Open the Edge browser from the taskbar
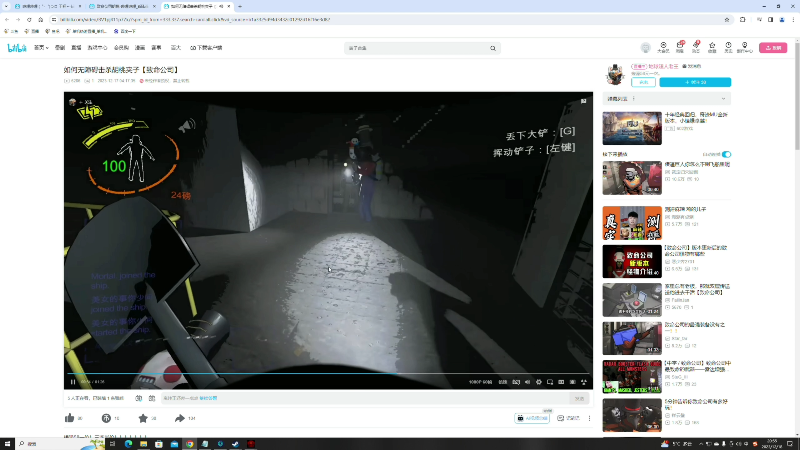The width and height of the screenshot is (800, 450). [128, 444]
